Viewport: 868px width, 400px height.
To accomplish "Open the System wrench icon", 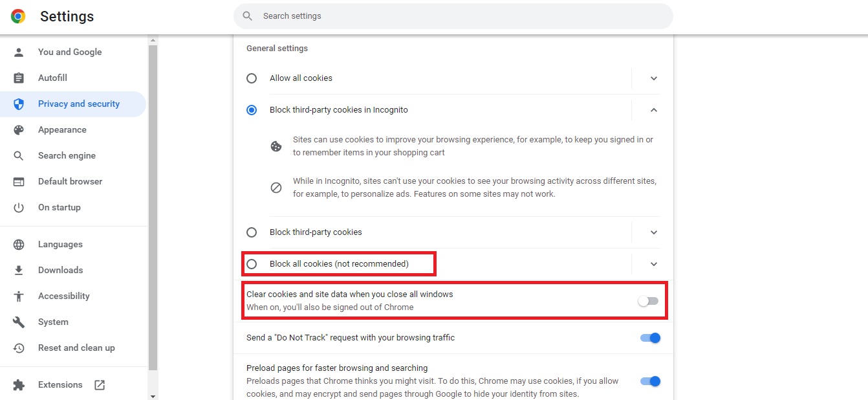I will tap(20, 322).
